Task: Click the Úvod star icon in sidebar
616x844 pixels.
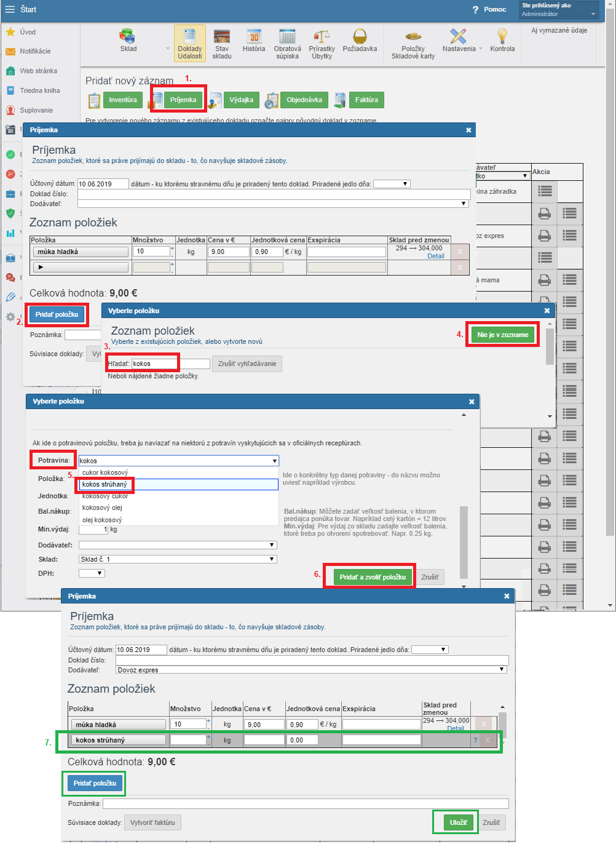Action: pyautogui.click(x=10, y=32)
